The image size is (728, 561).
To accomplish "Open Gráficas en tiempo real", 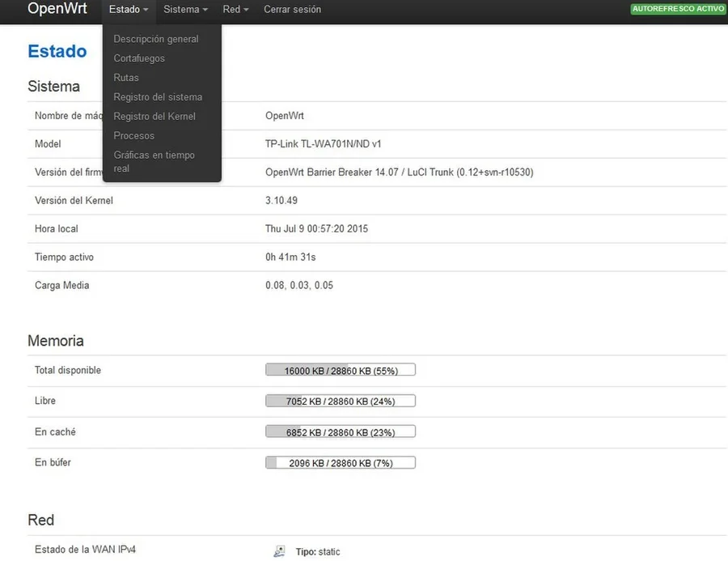I will point(154,162).
